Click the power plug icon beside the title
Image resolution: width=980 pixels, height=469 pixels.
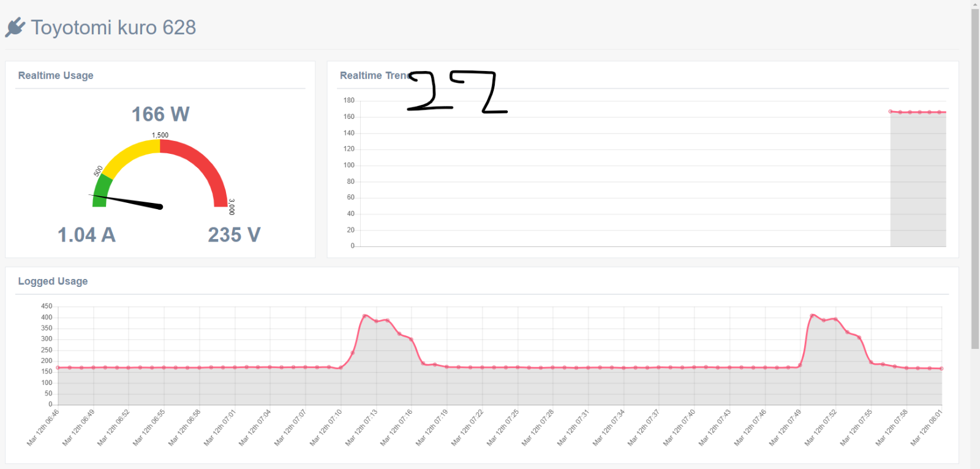click(x=15, y=28)
